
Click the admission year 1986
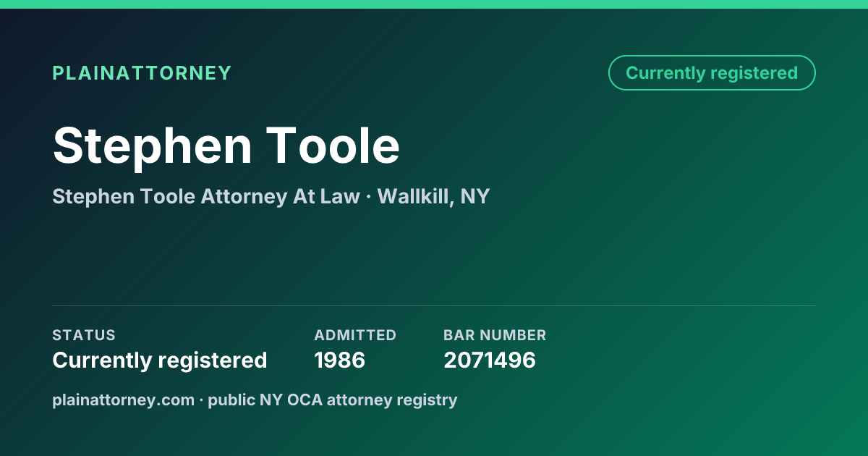tap(340, 360)
